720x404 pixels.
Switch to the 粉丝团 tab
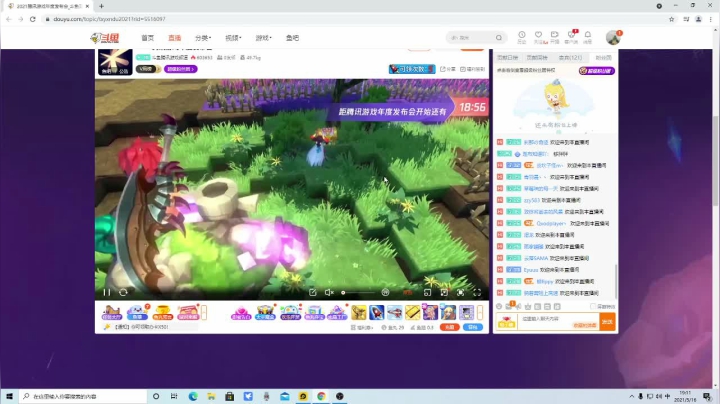603,57
